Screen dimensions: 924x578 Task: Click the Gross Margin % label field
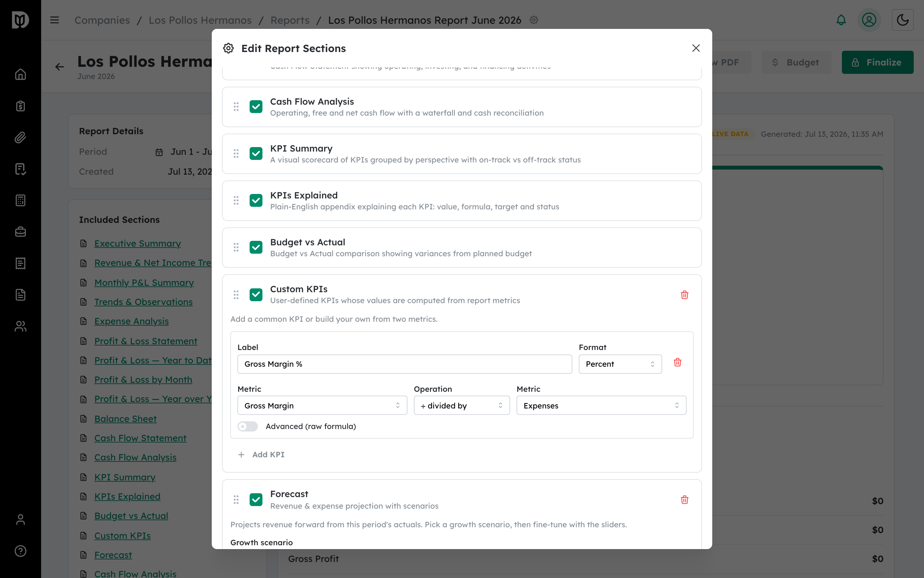405,364
